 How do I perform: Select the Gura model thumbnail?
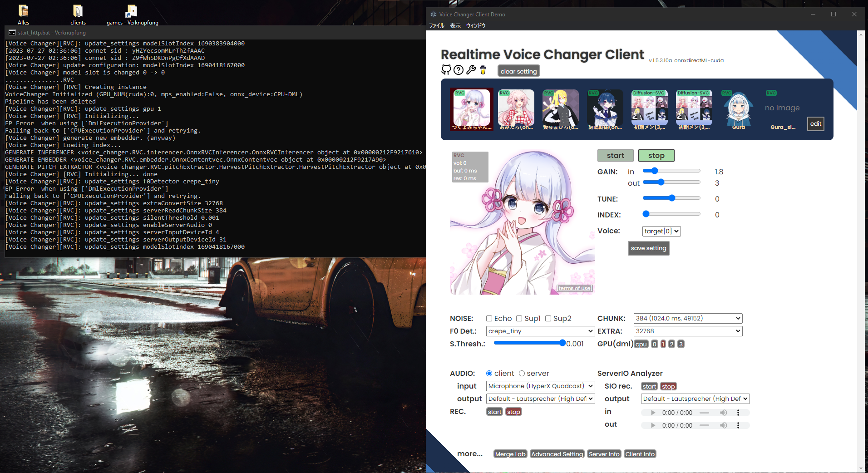737,109
